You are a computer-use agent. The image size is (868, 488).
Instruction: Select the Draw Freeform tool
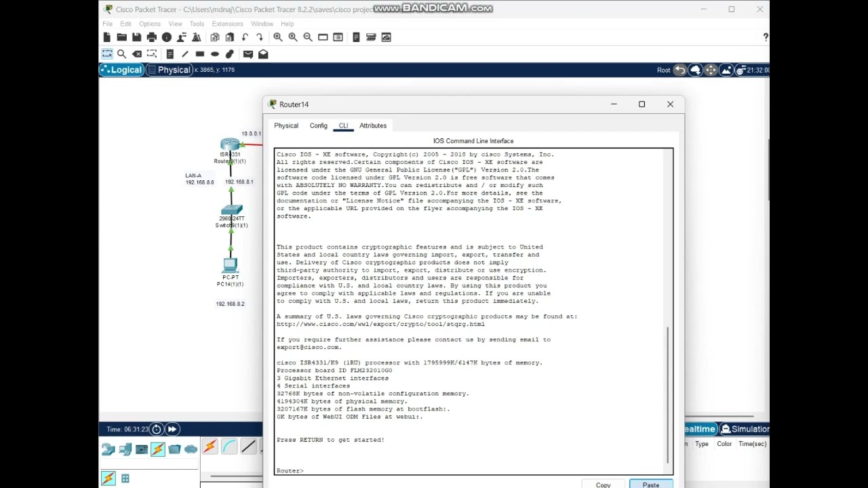point(230,54)
